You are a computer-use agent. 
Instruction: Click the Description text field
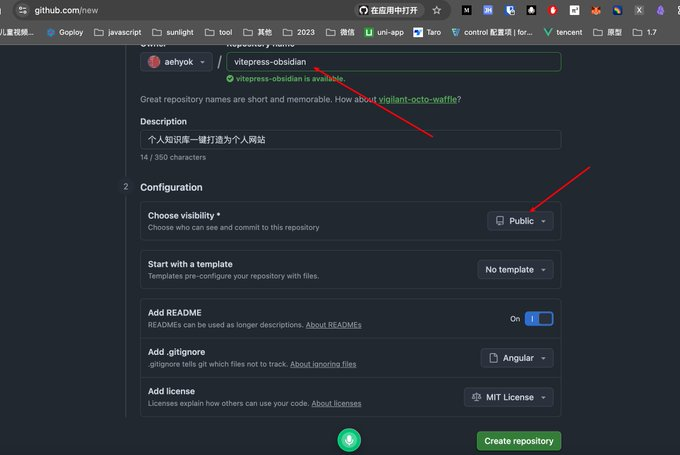(x=350, y=140)
